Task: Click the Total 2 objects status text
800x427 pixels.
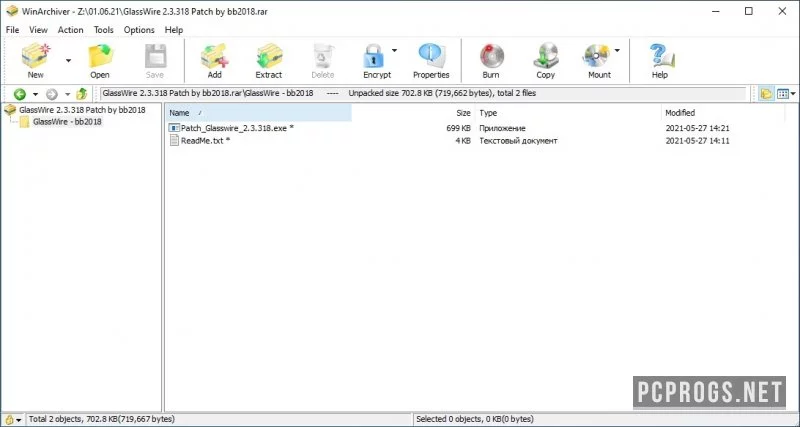Action: (102, 419)
